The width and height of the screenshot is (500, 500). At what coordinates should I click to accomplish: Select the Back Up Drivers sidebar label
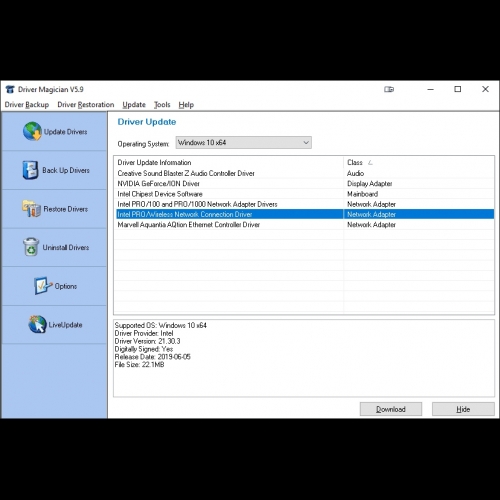(x=66, y=170)
